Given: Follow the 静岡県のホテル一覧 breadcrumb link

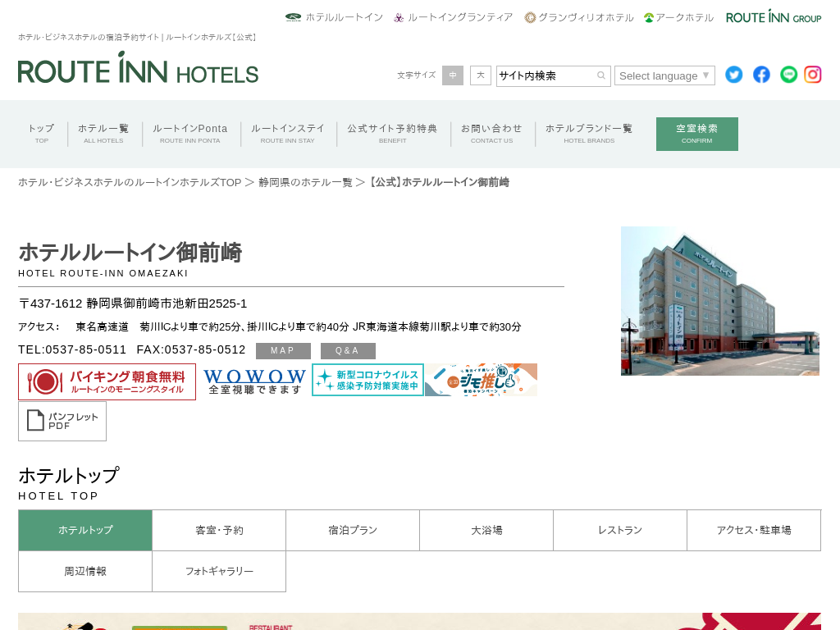Looking at the screenshot, I should coord(305,183).
